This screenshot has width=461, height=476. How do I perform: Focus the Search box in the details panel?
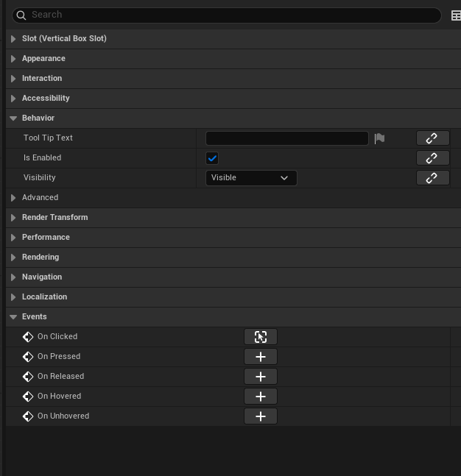(x=228, y=15)
